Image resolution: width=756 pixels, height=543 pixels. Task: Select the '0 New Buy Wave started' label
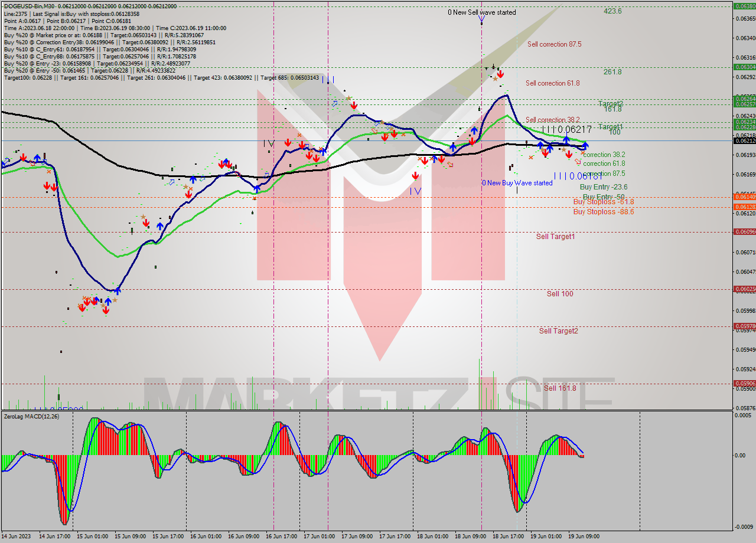[x=517, y=183]
